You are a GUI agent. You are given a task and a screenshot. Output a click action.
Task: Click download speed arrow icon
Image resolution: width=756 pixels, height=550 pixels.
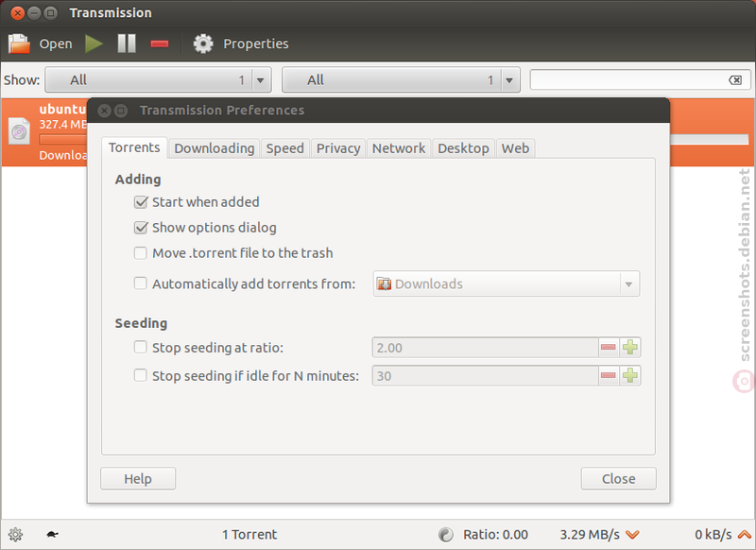(632, 535)
